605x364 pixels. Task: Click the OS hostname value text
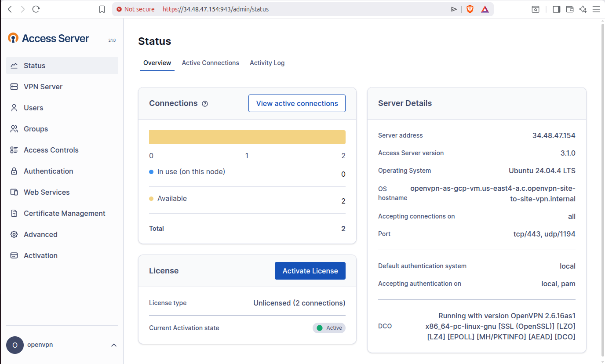click(x=492, y=193)
